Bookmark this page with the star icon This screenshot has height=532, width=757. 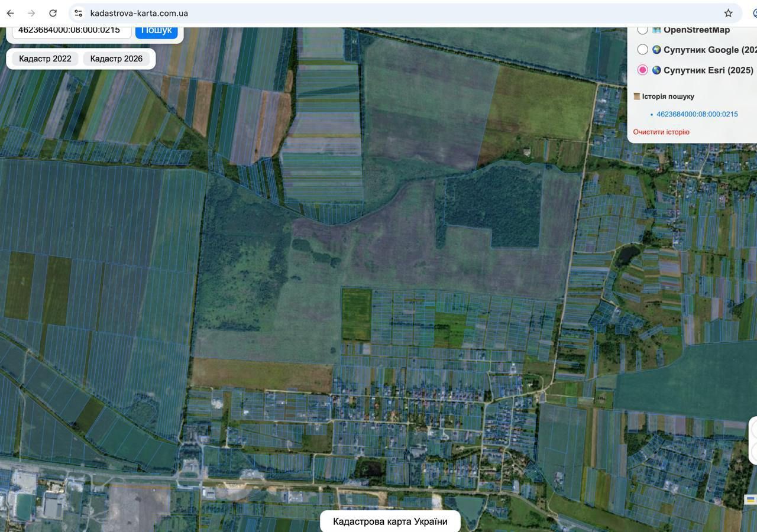[x=728, y=13]
